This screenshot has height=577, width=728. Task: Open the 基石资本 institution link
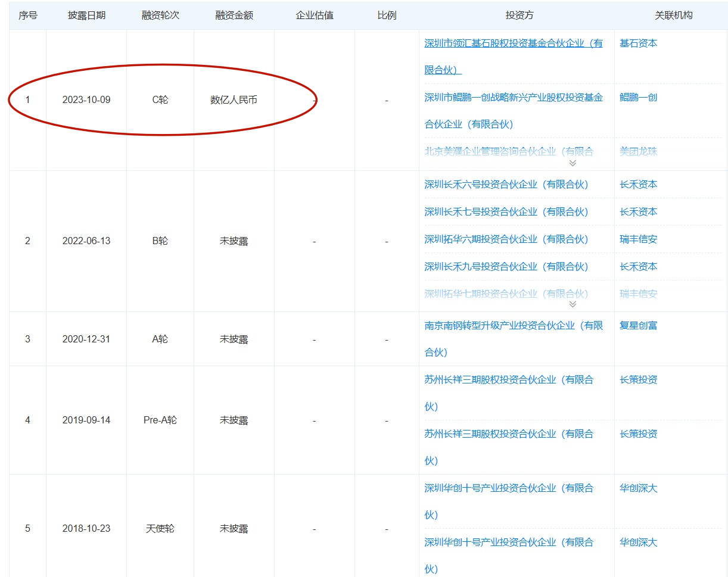639,43
